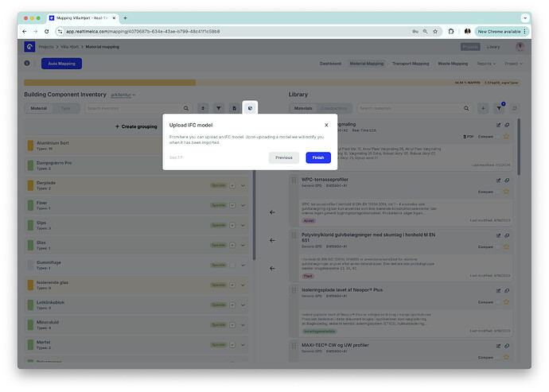Open the library filter icon with the blue badge
This screenshot has width=549, height=392.
[499, 108]
